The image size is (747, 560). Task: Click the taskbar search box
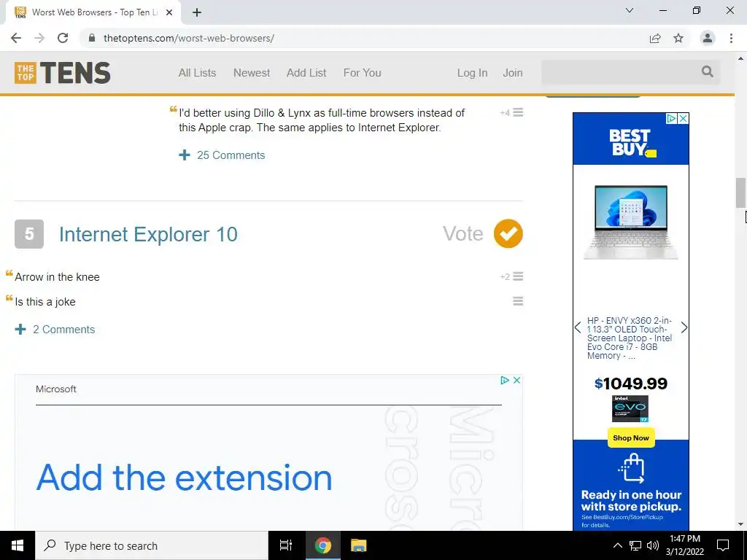[152, 545]
